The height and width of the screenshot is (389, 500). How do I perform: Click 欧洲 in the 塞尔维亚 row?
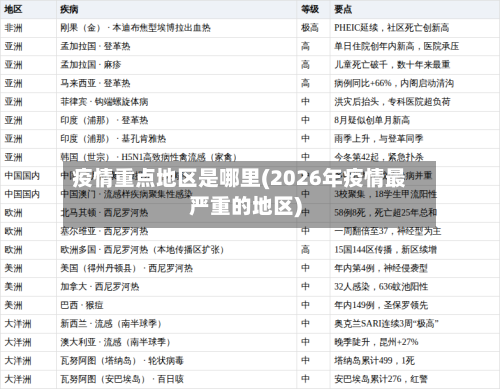click(13, 231)
